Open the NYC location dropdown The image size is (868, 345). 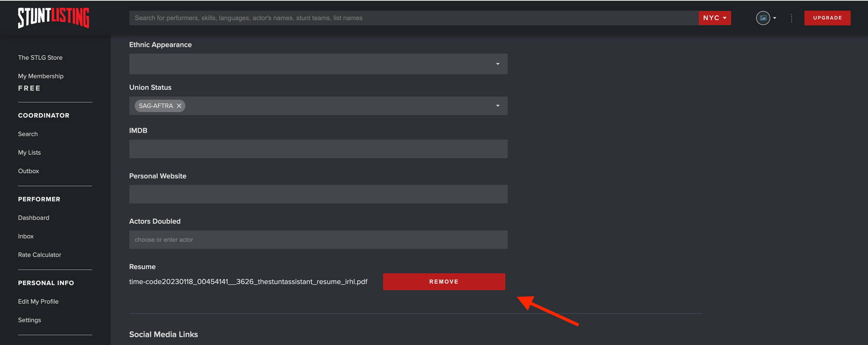pos(715,18)
